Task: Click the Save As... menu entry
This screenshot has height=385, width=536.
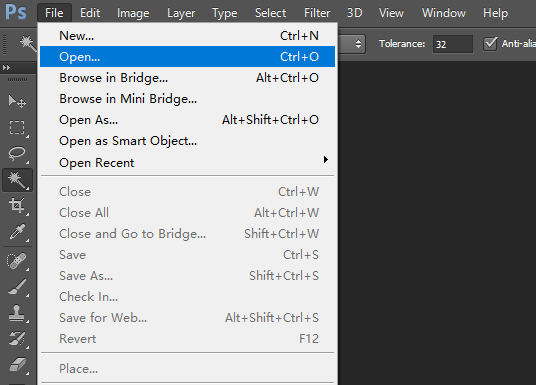Action: point(187,276)
